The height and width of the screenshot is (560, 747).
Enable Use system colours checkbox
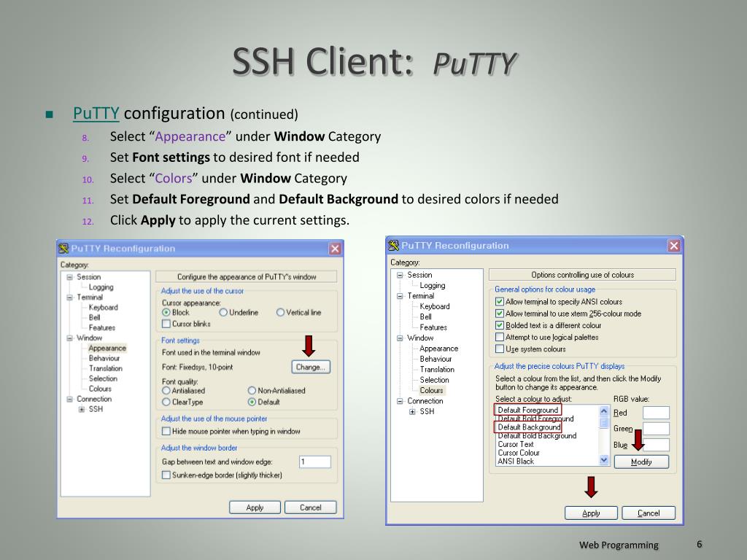500,349
